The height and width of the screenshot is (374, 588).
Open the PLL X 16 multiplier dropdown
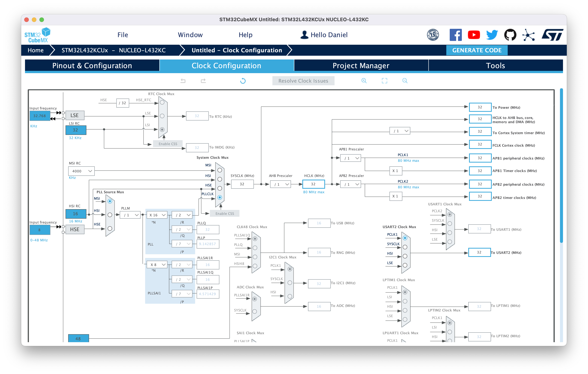click(x=157, y=215)
